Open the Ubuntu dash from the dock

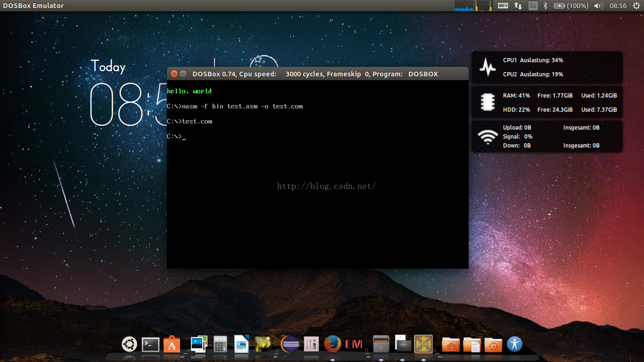pyautogui.click(x=129, y=344)
